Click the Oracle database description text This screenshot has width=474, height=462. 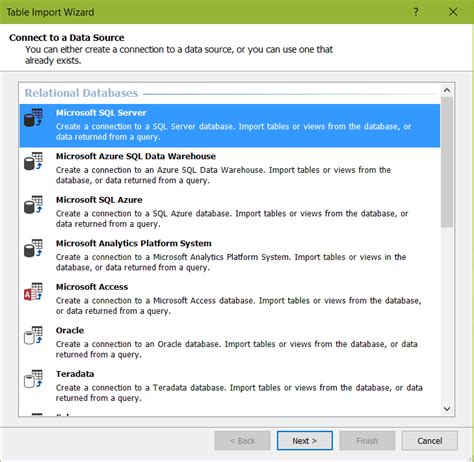(x=236, y=349)
